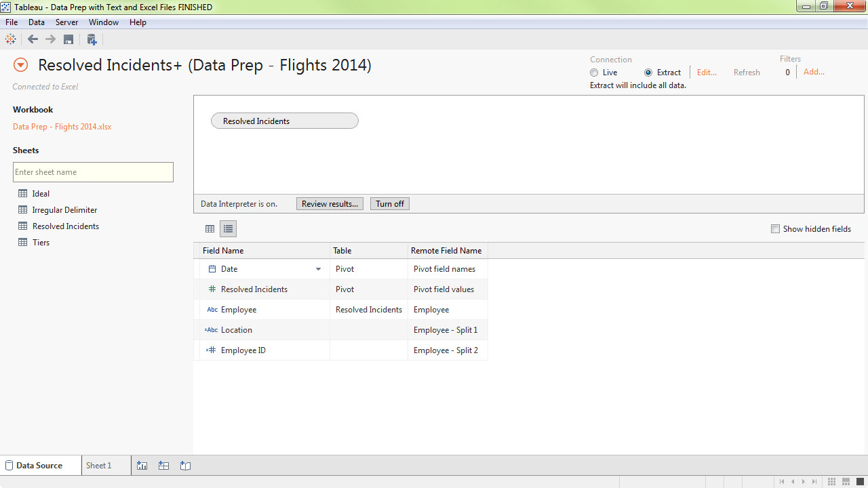The height and width of the screenshot is (488, 868).
Task: Click the Add New Data Source icon
Action: tap(92, 39)
